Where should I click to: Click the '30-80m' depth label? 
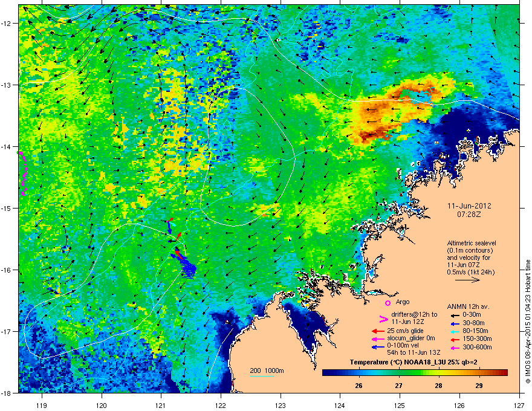coord(473,323)
